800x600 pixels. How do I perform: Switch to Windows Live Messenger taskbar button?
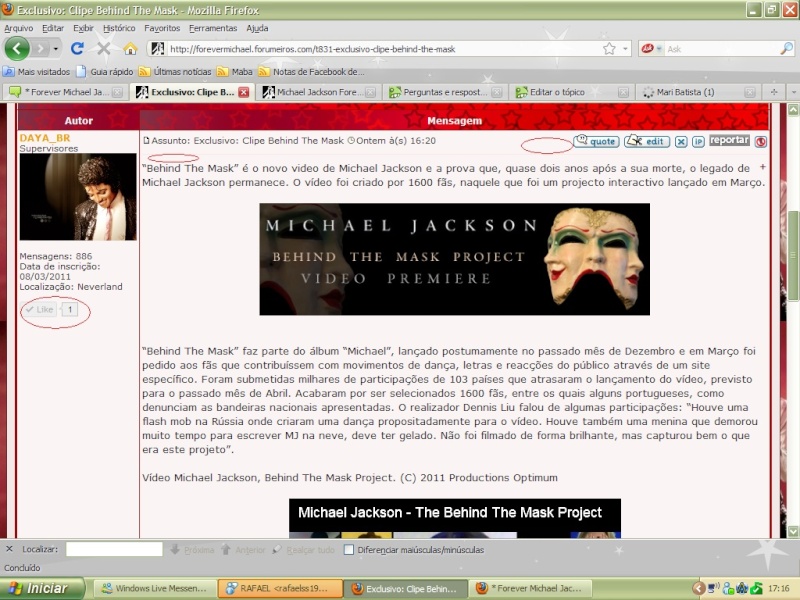pos(154,588)
